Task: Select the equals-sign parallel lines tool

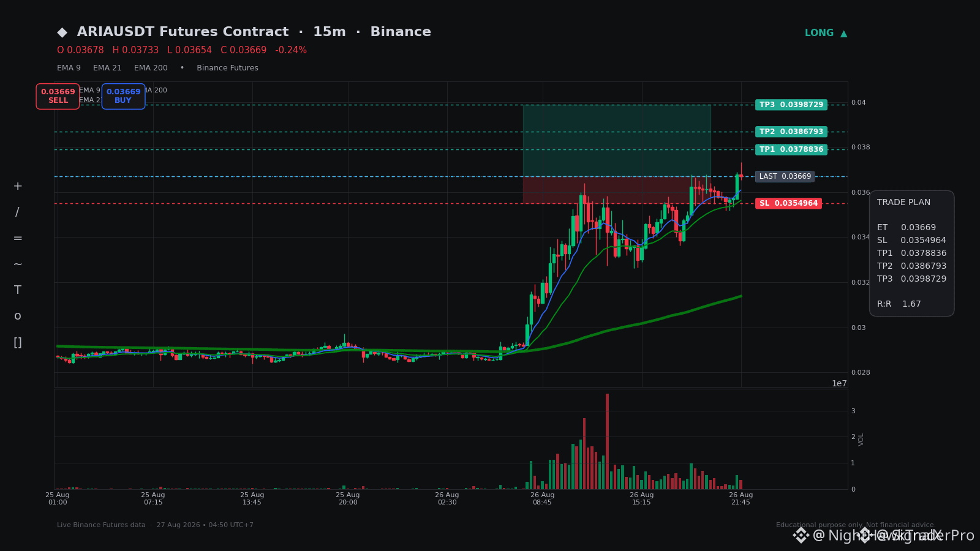Action: [18, 238]
